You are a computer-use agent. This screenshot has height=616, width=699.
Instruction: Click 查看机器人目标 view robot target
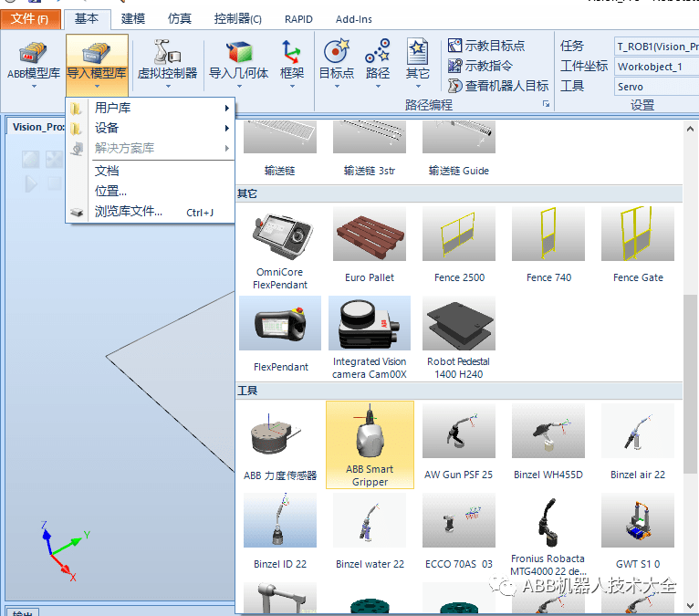(x=498, y=86)
